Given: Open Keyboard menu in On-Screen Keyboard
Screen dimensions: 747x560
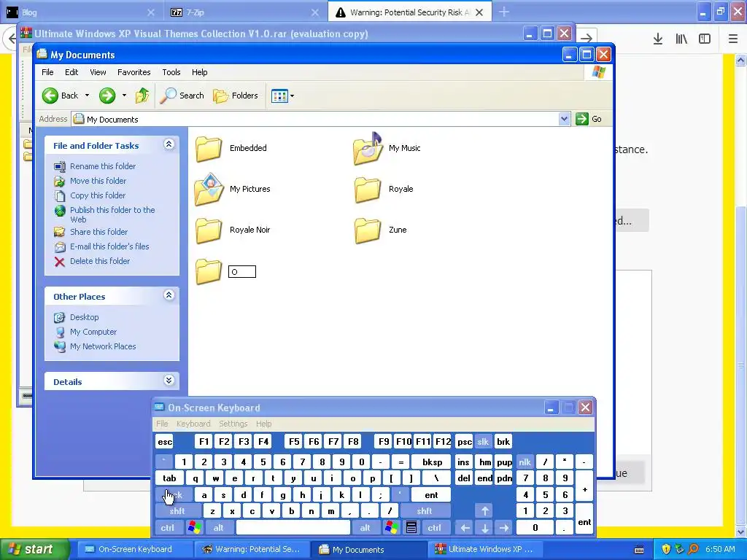Looking at the screenshot, I should click(x=193, y=424).
